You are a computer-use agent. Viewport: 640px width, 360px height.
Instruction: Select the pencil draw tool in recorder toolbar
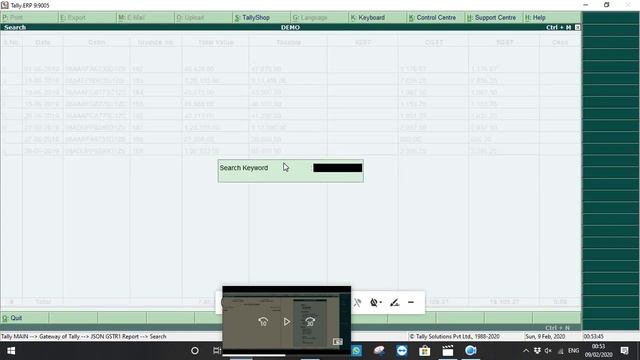(394, 302)
